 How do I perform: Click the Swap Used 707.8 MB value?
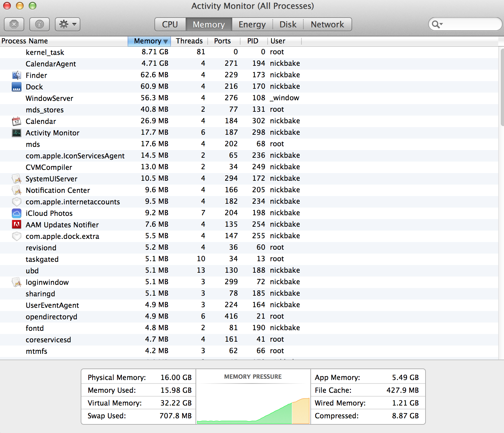pyautogui.click(x=176, y=416)
